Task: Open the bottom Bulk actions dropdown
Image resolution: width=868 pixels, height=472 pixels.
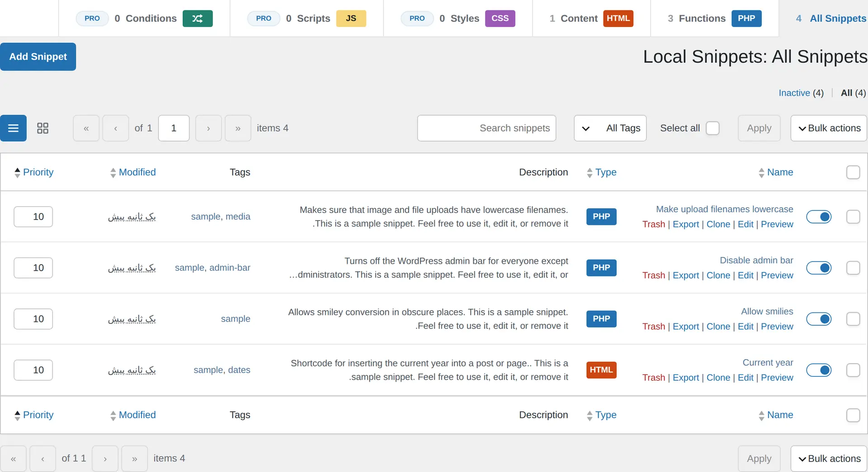Action: point(829,458)
